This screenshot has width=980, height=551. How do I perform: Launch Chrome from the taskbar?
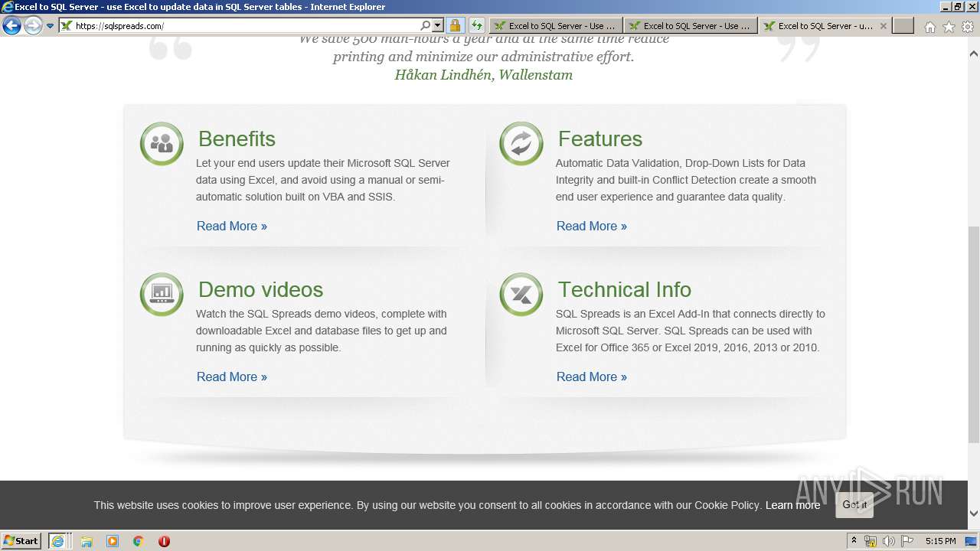pos(138,541)
